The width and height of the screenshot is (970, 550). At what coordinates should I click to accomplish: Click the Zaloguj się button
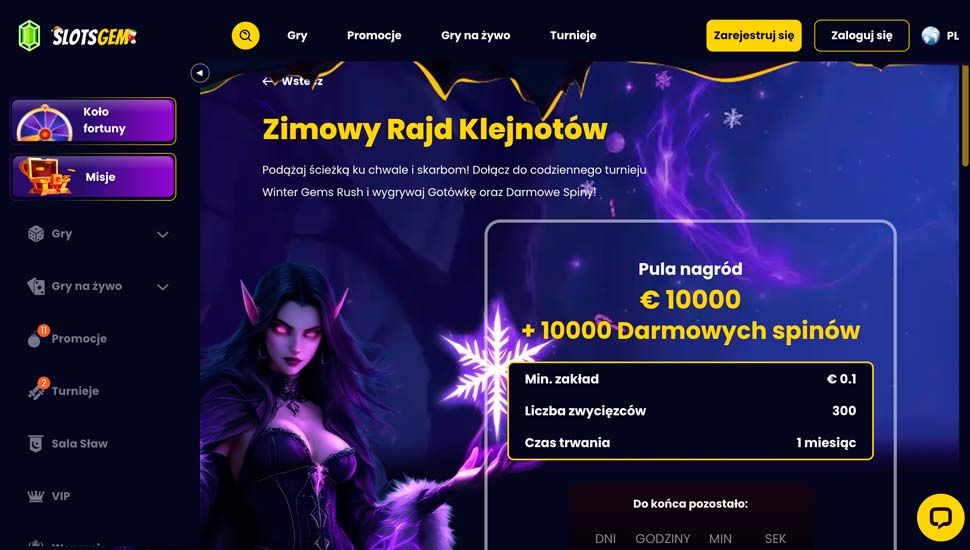click(x=862, y=35)
